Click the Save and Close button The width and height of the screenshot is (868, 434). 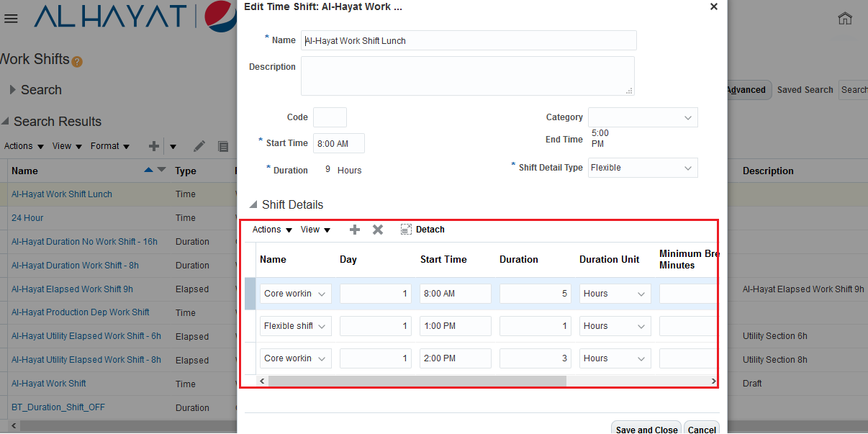click(x=646, y=429)
